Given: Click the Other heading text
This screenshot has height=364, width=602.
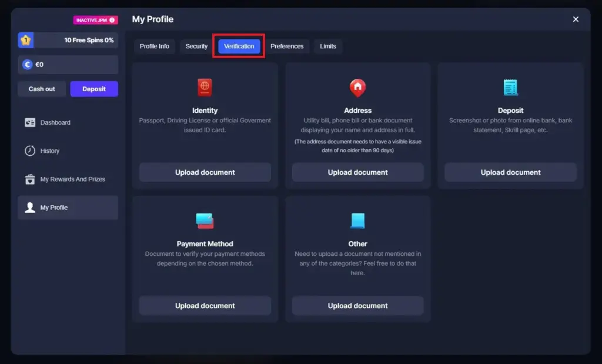Looking at the screenshot, I should (357, 244).
